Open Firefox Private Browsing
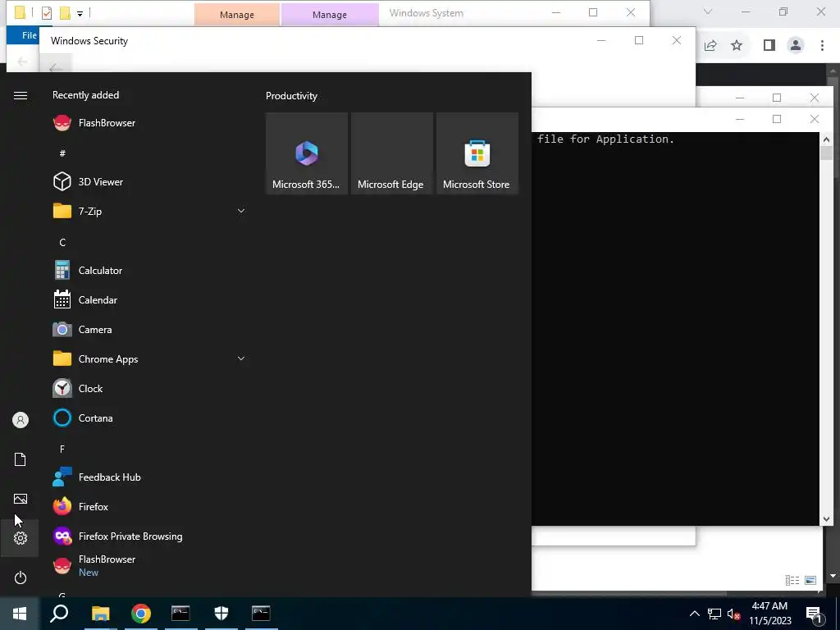This screenshot has width=840, height=630. click(148, 536)
